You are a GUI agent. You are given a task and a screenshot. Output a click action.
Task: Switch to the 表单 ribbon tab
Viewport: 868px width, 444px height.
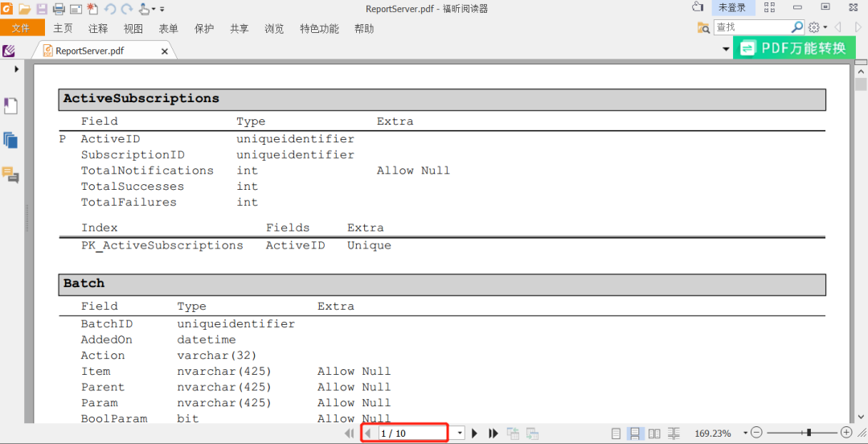point(168,29)
